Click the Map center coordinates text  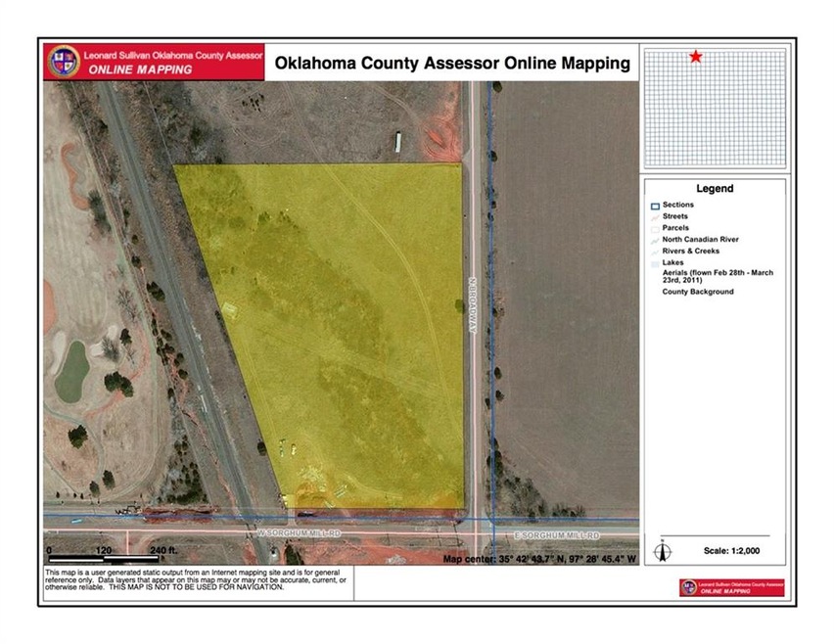click(x=539, y=560)
